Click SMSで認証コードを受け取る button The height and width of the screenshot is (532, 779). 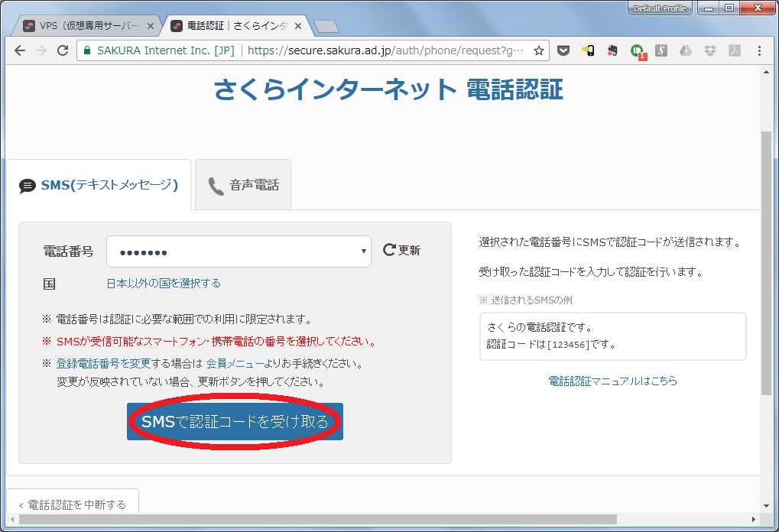point(235,421)
